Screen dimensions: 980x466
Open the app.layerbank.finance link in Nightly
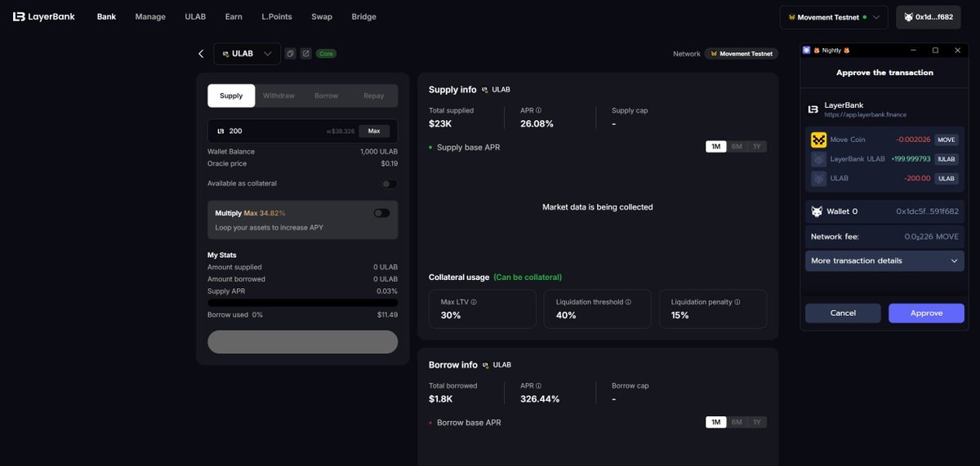865,115
